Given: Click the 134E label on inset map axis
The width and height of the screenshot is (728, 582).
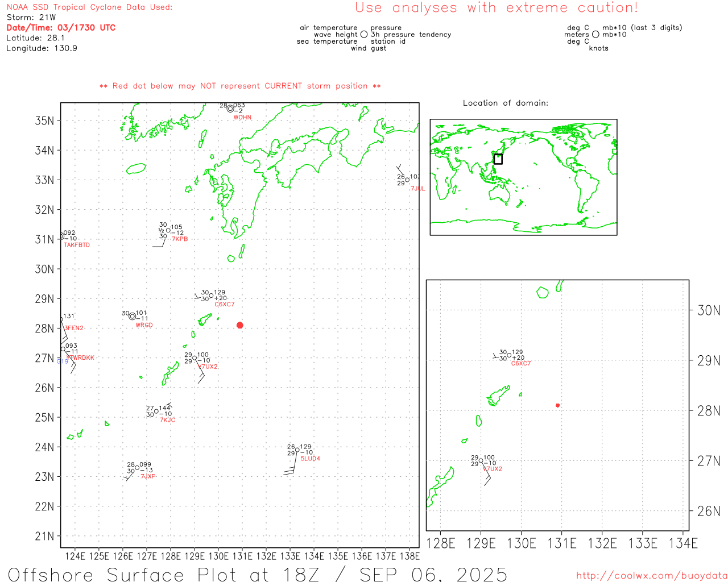Looking at the screenshot, I should click(683, 543).
